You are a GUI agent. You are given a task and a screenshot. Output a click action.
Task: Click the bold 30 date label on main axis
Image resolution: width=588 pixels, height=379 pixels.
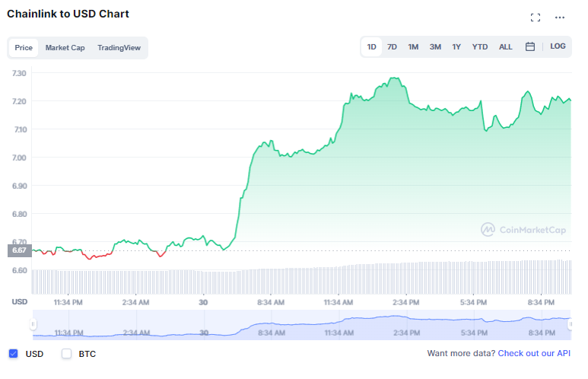tap(203, 302)
